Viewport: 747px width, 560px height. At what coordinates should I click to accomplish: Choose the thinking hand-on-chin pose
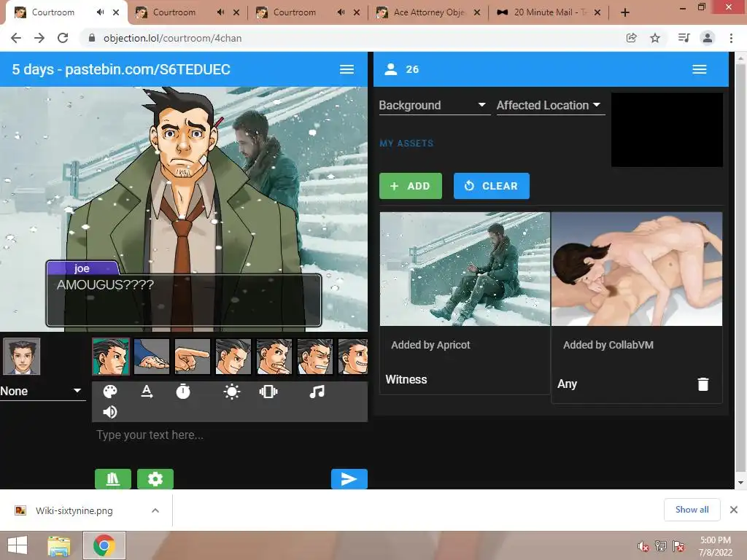(x=274, y=356)
